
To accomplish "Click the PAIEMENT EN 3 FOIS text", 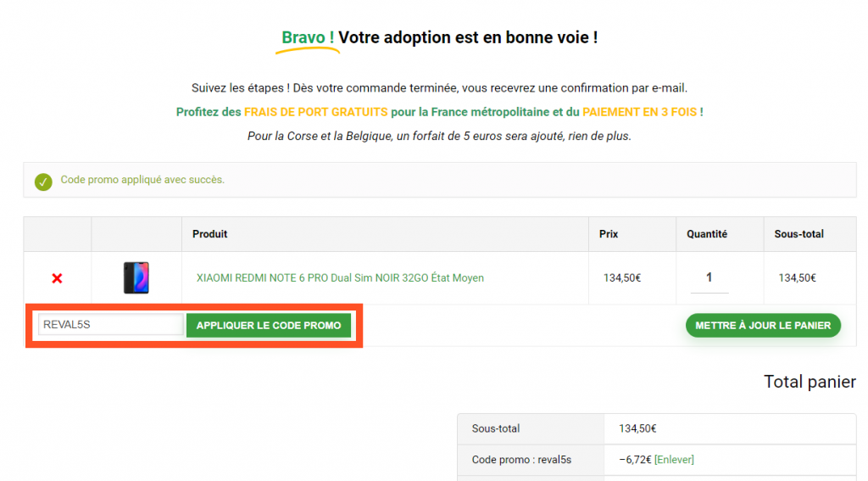I will (x=639, y=112).
